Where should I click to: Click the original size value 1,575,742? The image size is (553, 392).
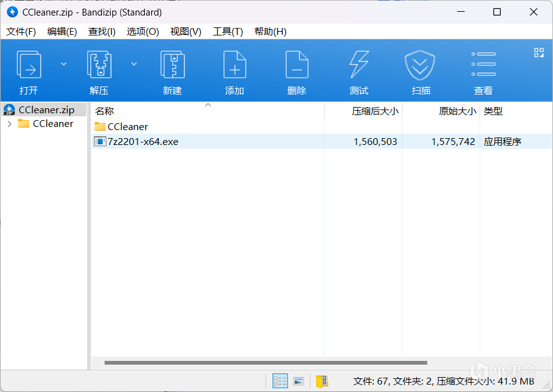pos(453,141)
